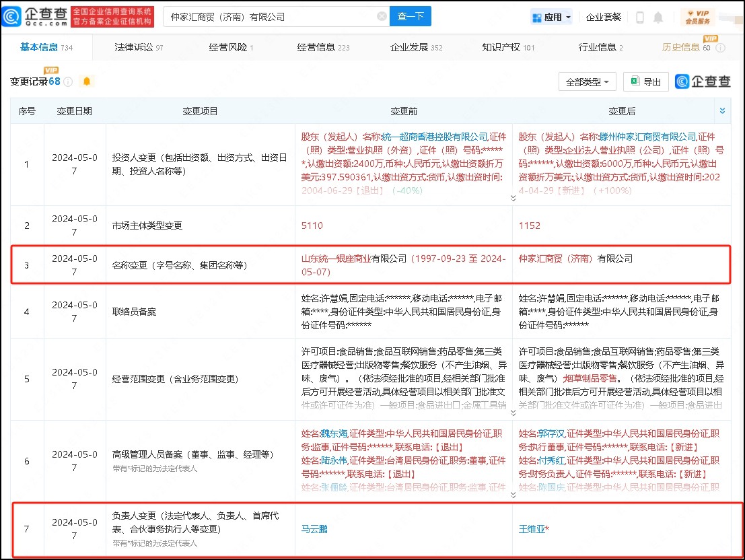
Task: Open the 全部类型 filter dropdown
Action: [x=587, y=82]
